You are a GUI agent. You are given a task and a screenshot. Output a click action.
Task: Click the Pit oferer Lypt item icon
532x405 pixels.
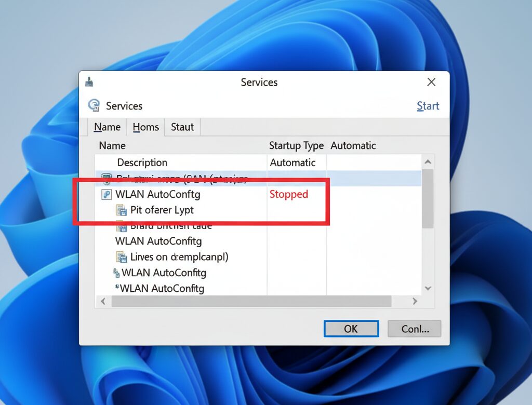point(121,210)
